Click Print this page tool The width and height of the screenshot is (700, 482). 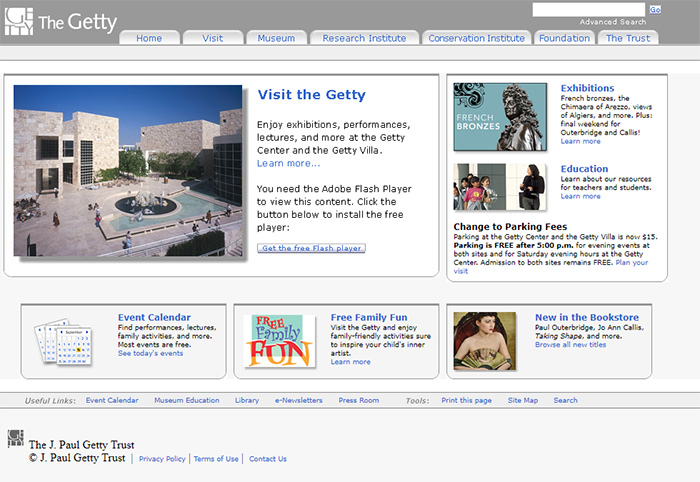coord(467,400)
